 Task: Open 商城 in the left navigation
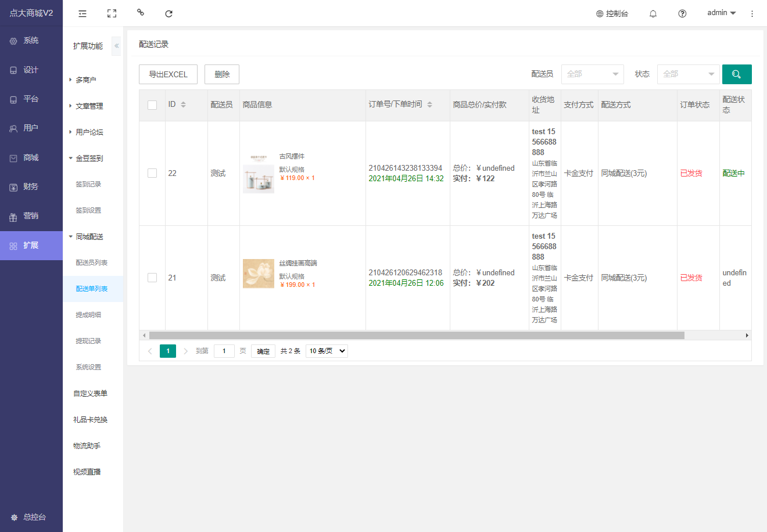pos(31,157)
